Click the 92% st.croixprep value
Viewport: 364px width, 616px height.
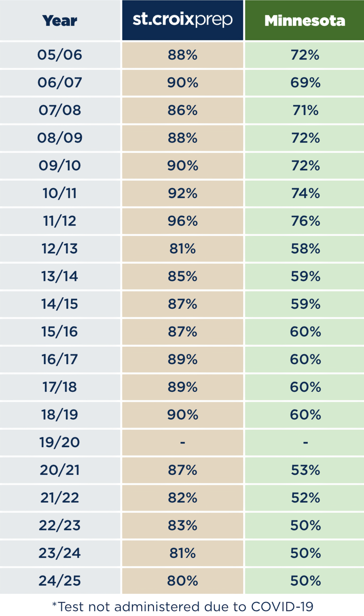[183, 193]
